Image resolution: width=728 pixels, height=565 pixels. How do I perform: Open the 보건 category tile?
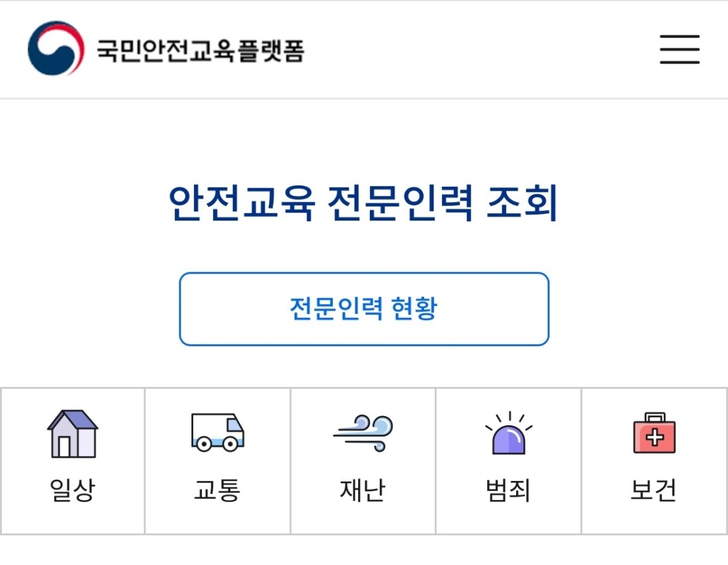(x=654, y=461)
